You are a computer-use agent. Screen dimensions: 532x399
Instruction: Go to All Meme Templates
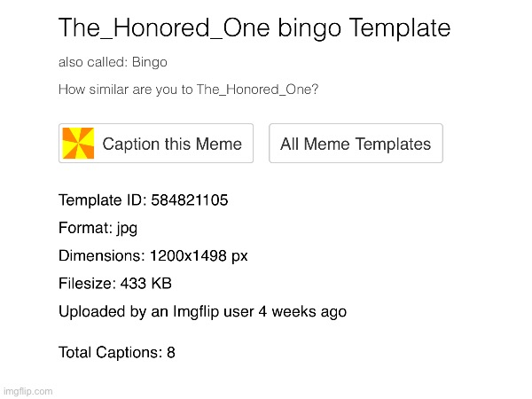356,143
